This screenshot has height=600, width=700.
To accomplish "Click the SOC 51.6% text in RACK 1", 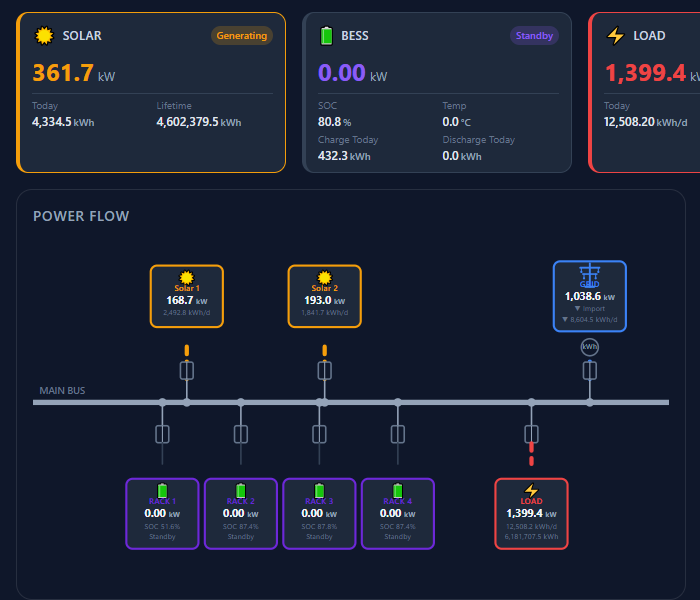I will pyautogui.click(x=162, y=526).
